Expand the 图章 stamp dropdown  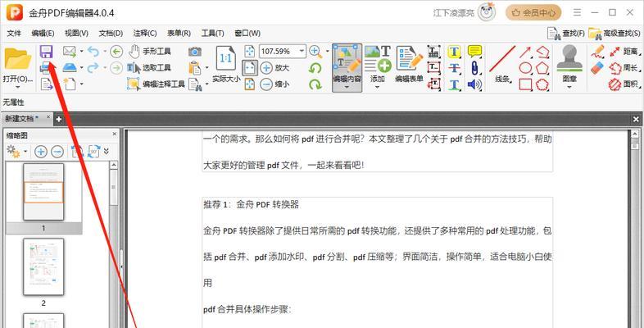tap(569, 87)
